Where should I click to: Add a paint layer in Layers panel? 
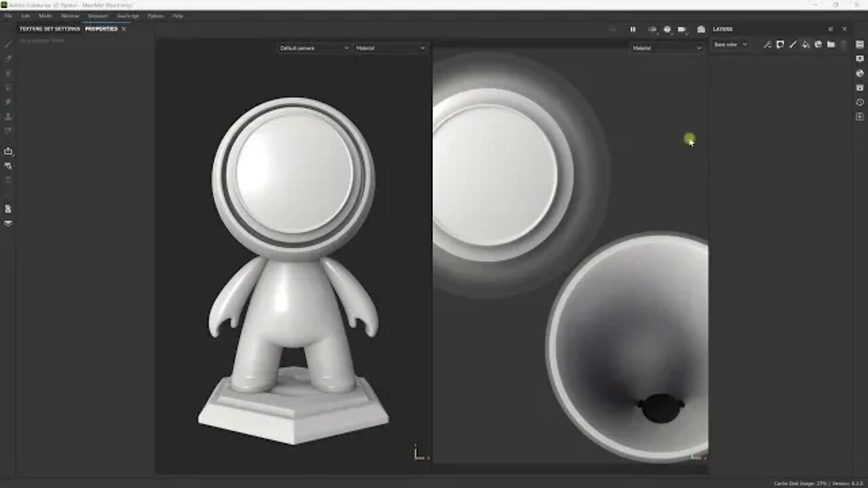[x=793, y=45]
